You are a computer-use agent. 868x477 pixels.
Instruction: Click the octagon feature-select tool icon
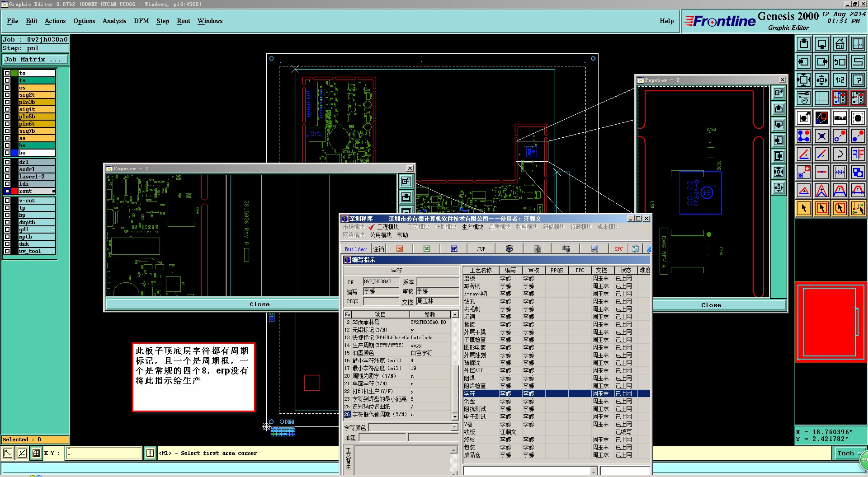click(858, 118)
